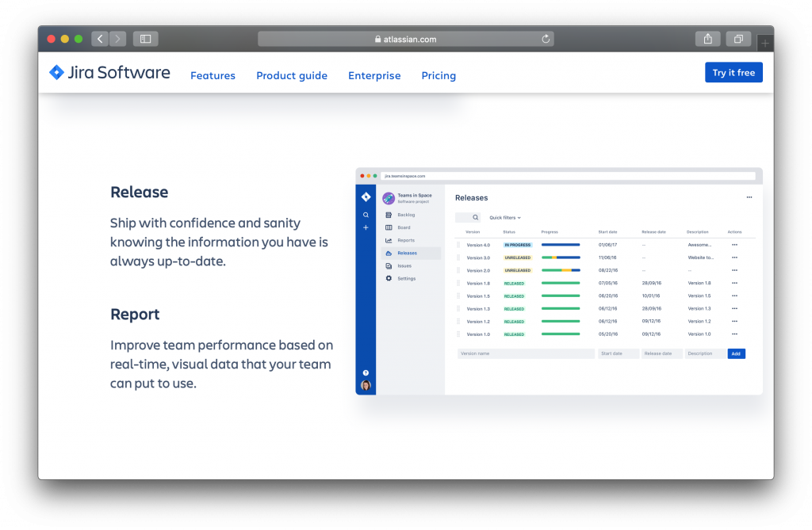Click the Try it free button

point(733,72)
